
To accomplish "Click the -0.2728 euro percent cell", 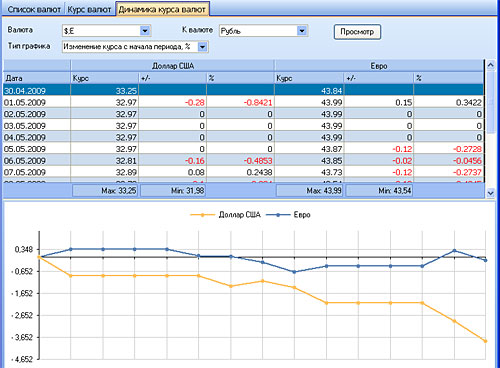I will [x=449, y=149].
